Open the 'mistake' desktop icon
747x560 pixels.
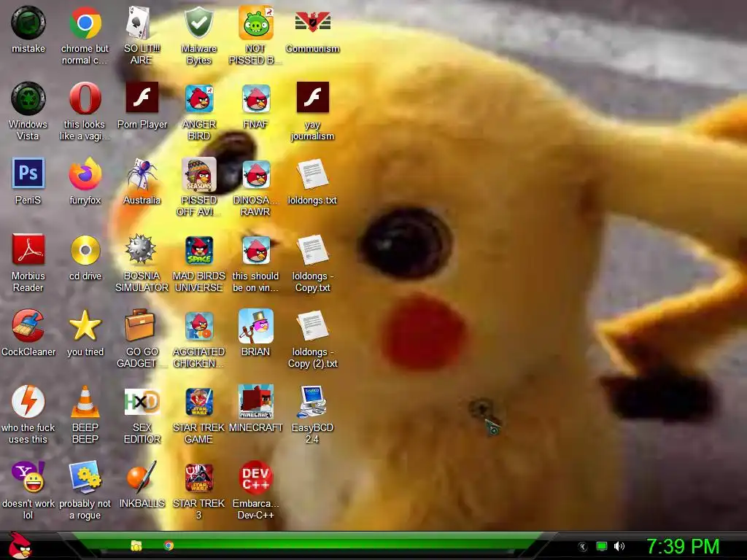(x=28, y=23)
